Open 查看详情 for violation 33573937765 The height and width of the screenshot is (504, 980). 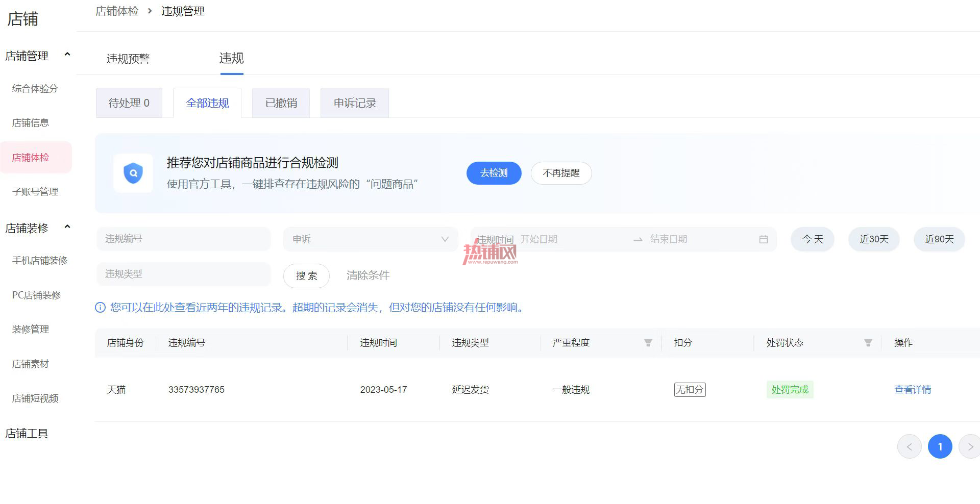coord(913,390)
